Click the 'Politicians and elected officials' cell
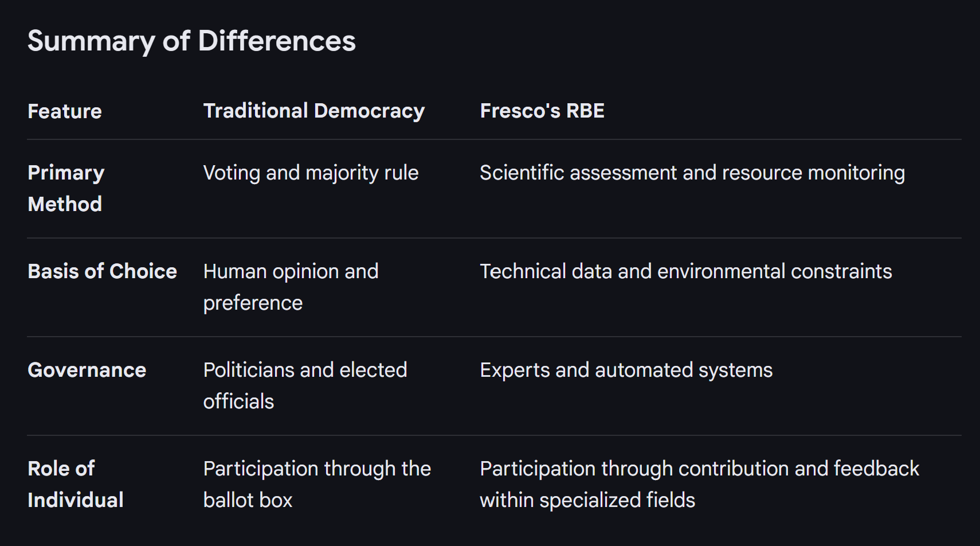 pos(305,385)
